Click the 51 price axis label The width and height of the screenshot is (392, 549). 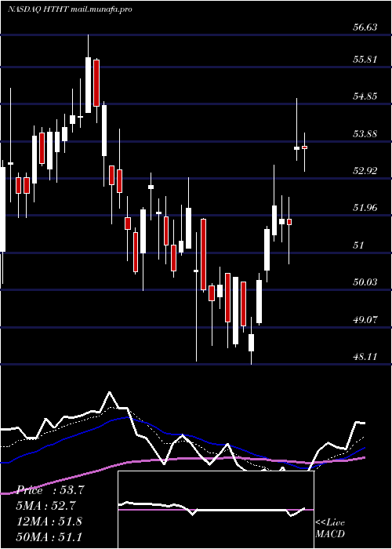(358, 245)
